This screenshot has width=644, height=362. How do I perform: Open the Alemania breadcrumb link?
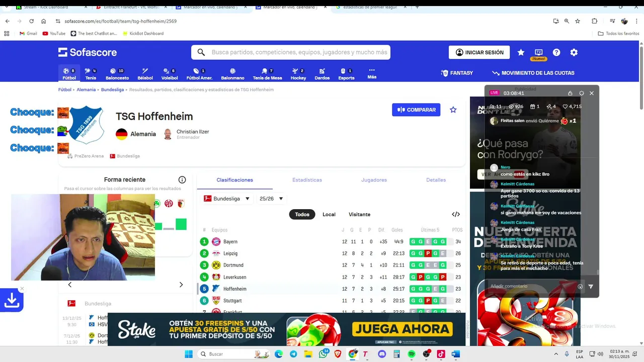pos(86,89)
